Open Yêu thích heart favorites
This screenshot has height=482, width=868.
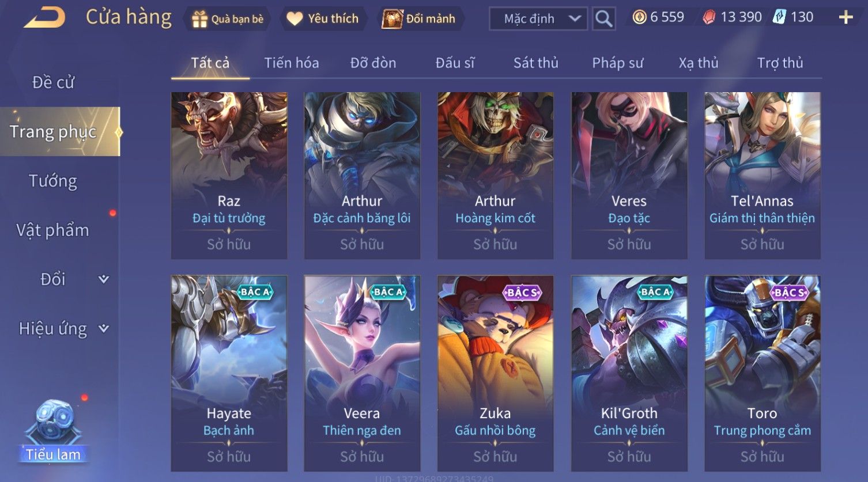click(x=294, y=19)
